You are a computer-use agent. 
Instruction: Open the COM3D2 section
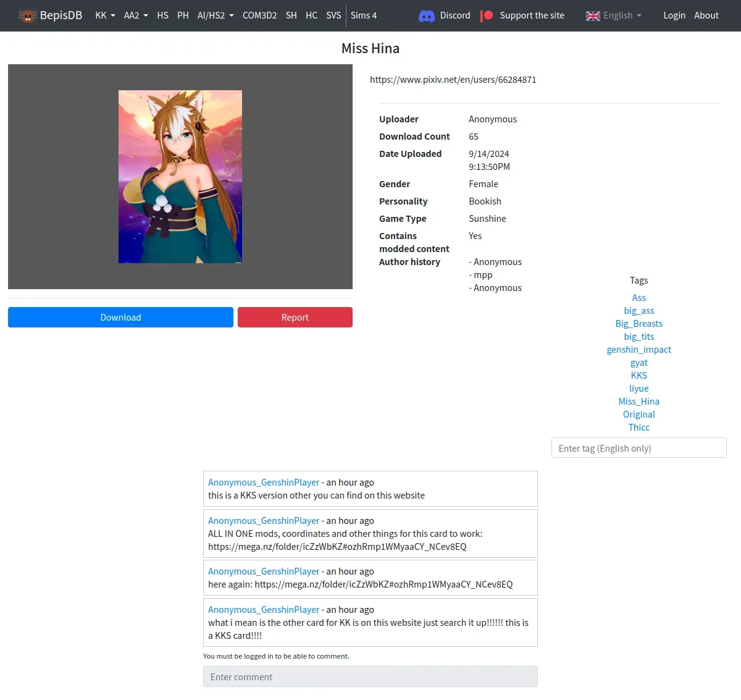point(259,15)
